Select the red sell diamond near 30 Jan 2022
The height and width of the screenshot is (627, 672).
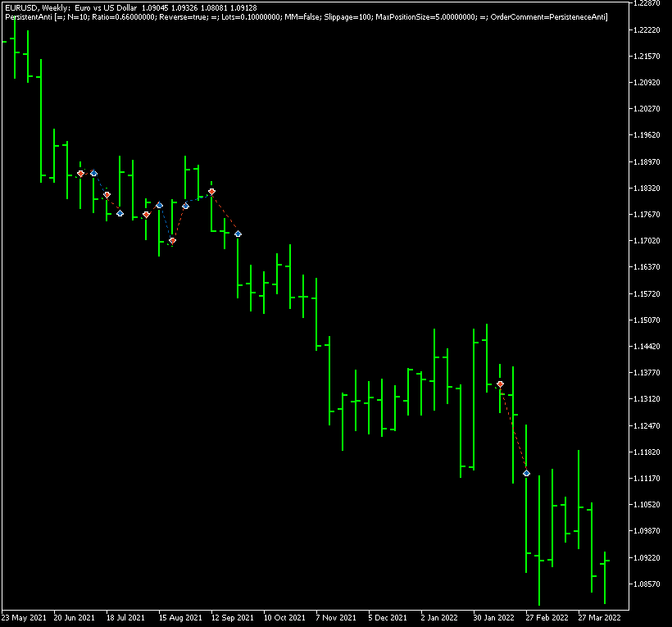tap(501, 383)
